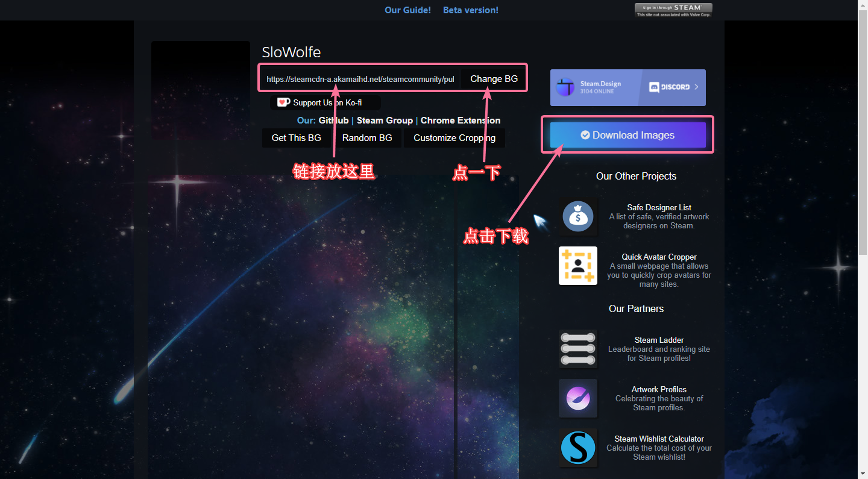
Task: Click the Safe Designer List money bag icon
Action: pos(577,216)
